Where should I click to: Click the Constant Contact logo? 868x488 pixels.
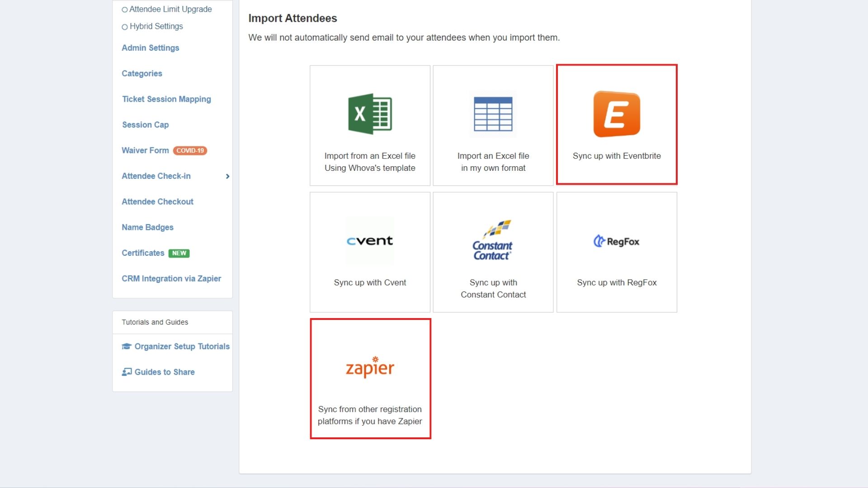point(493,240)
